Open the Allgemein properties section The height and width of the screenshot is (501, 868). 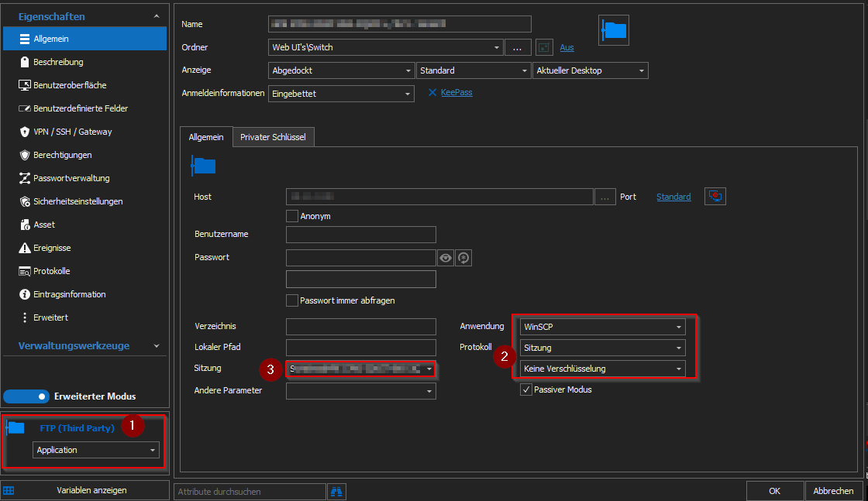coord(84,39)
